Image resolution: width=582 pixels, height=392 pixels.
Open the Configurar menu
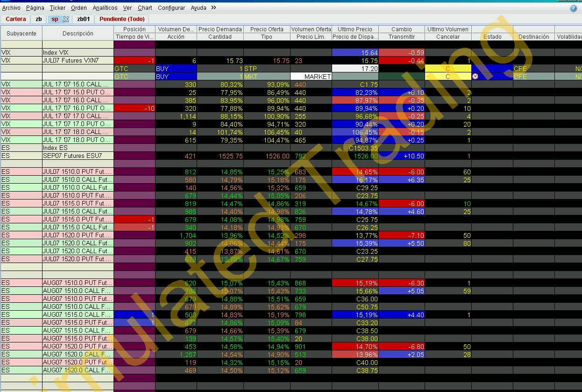click(x=171, y=8)
